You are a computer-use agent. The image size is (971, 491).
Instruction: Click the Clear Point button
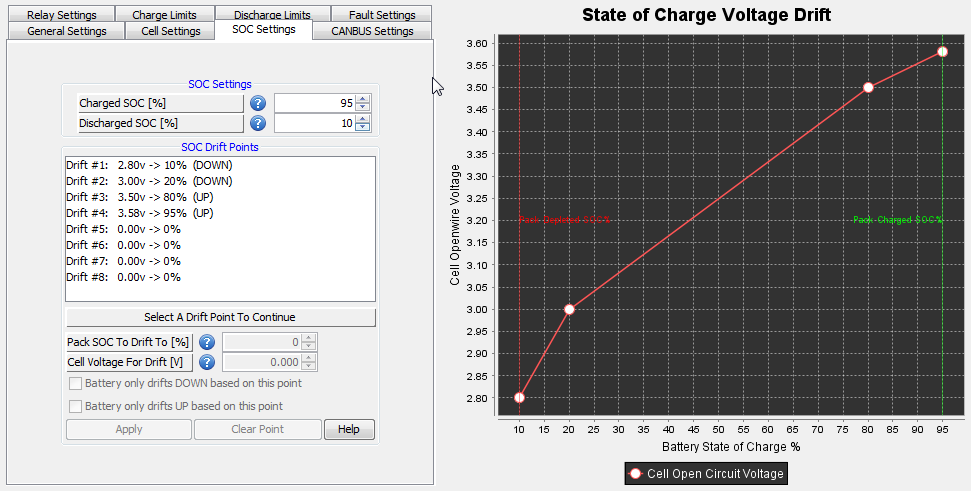(x=258, y=429)
